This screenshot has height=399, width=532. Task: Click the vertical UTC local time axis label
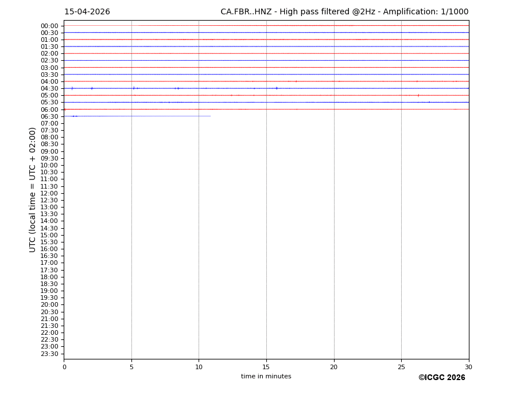click(33, 190)
